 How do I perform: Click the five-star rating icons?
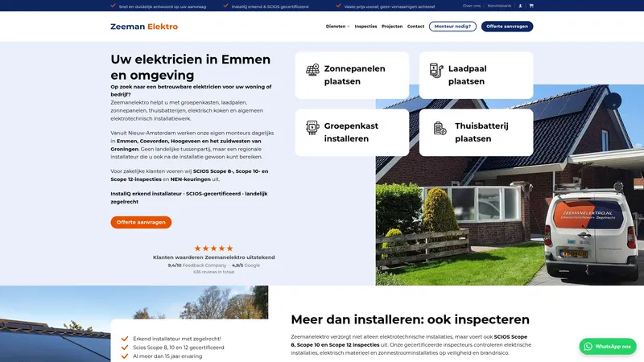click(213, 249)
